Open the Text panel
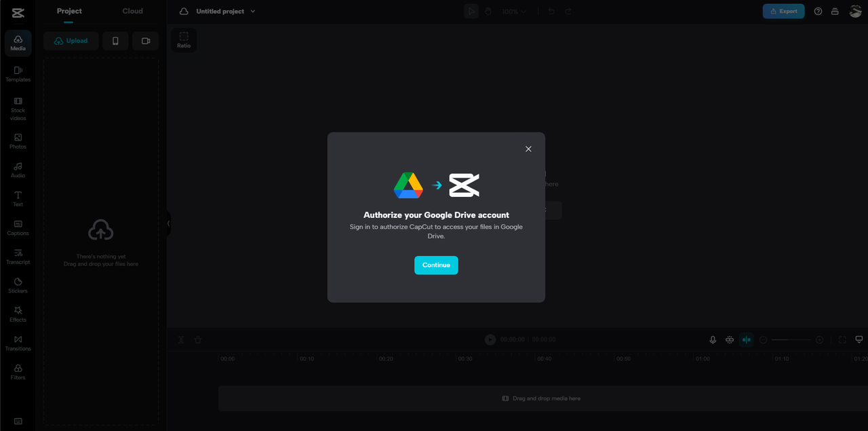 coord(18,199)
